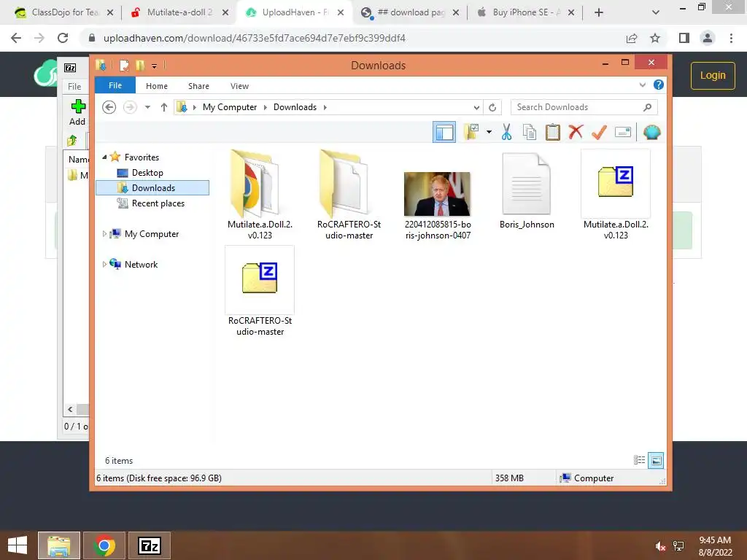Select Recent places under Favorites
Image resolution: width=747 pixels, height=560 pixels.
158,203
